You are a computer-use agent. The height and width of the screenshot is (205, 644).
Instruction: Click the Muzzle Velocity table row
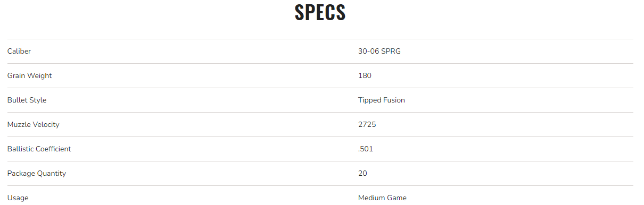pyautogui.click(x=320, y=124)
